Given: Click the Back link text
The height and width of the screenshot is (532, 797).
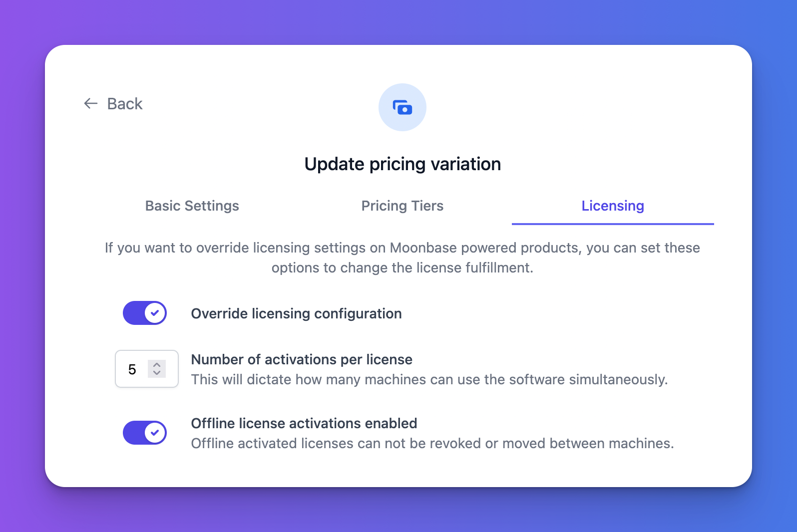Looking at the screenshot, I should (125, 104).
